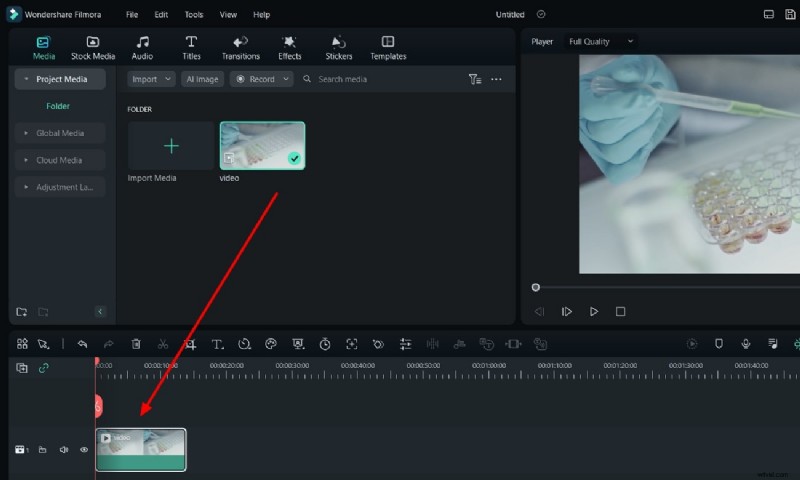Open the Stickers tab

pos(339,48)
